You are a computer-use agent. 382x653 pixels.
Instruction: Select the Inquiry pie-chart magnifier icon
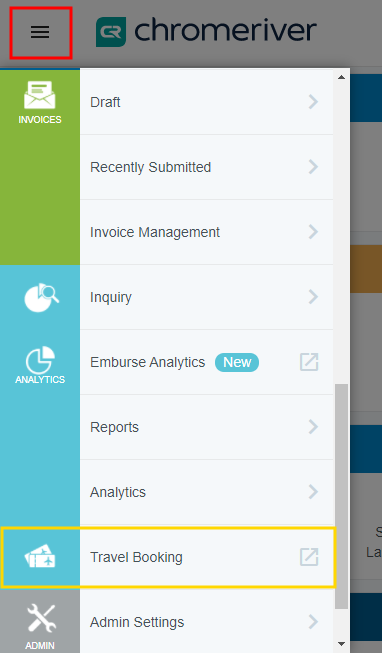(x=41, y=297)
